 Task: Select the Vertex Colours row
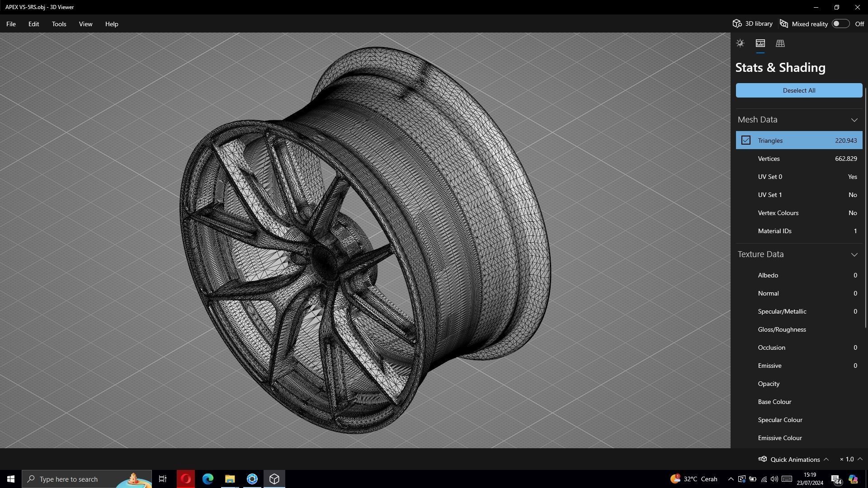coord(799,213)
